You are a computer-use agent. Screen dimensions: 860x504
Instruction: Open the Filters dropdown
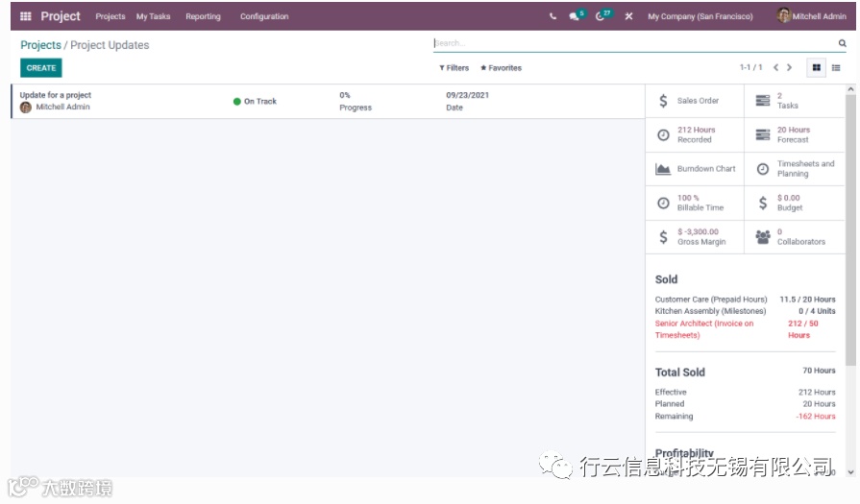click(x=454, y=68)
